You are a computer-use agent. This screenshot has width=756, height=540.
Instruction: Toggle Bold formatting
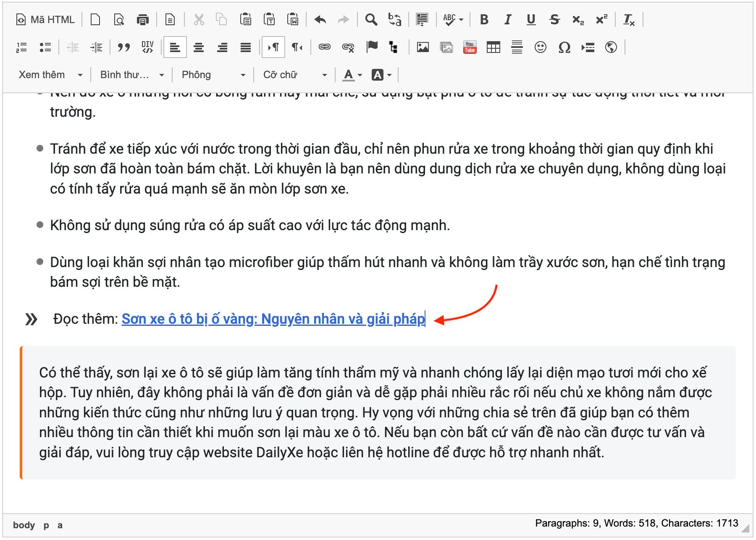(484, 20)
